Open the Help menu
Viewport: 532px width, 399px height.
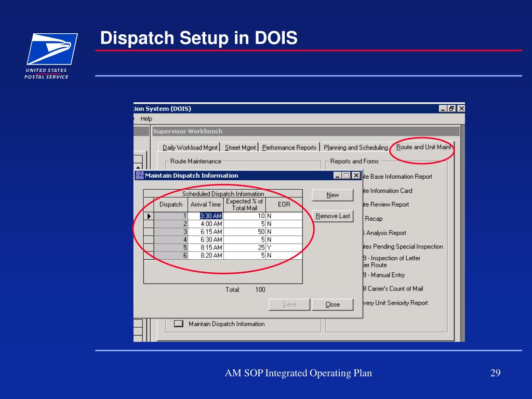[146, 119]
